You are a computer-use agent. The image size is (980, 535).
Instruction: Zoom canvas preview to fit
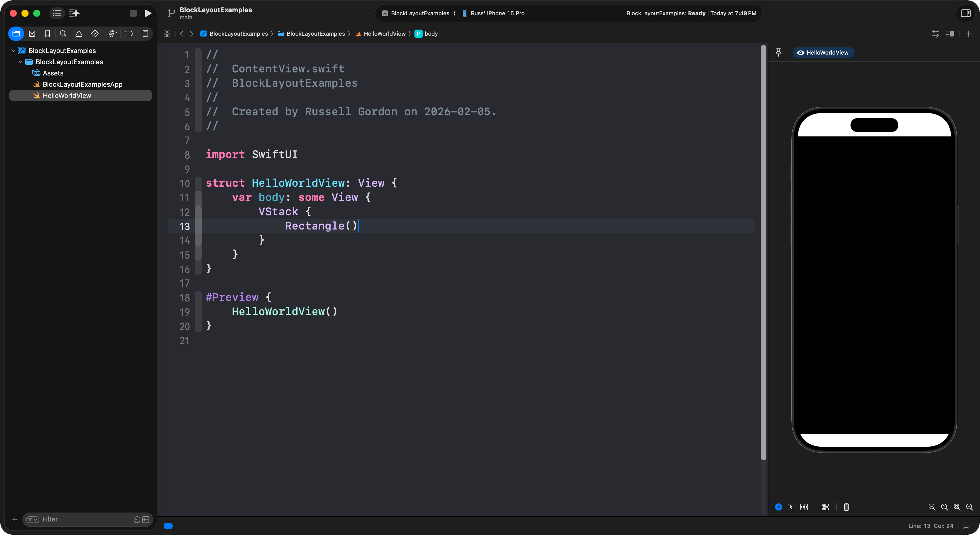point(957,507)
